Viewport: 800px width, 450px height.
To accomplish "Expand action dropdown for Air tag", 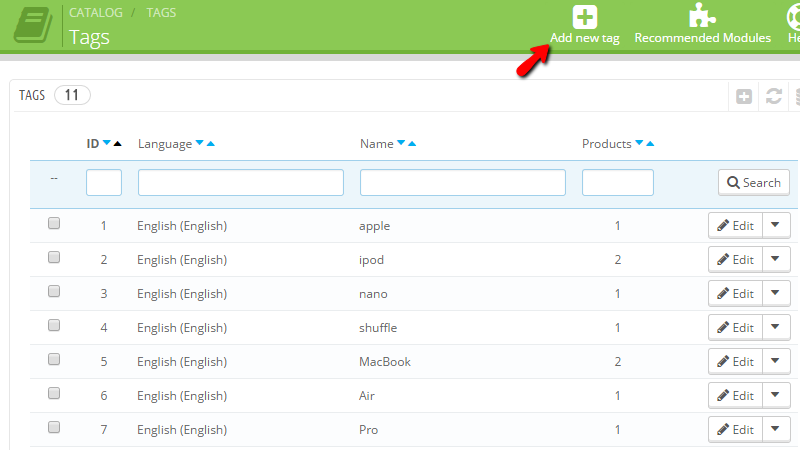I will click(777, 395).
